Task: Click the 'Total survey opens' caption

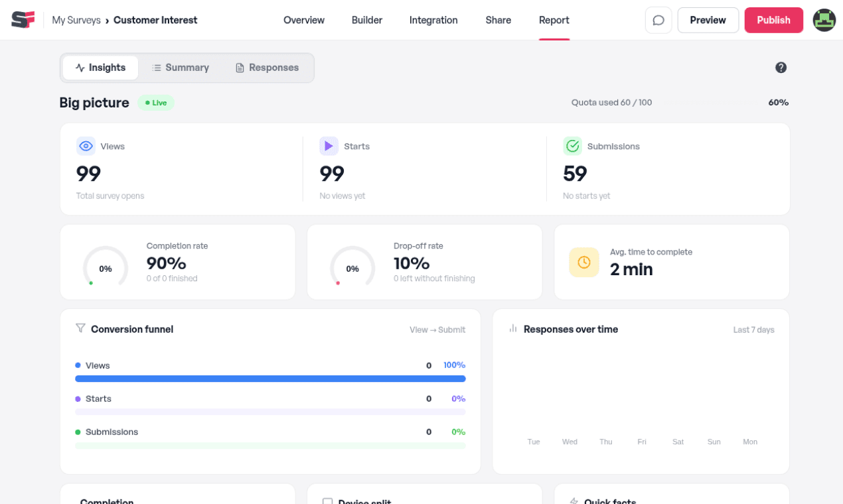Action: (x=110, y=196)
